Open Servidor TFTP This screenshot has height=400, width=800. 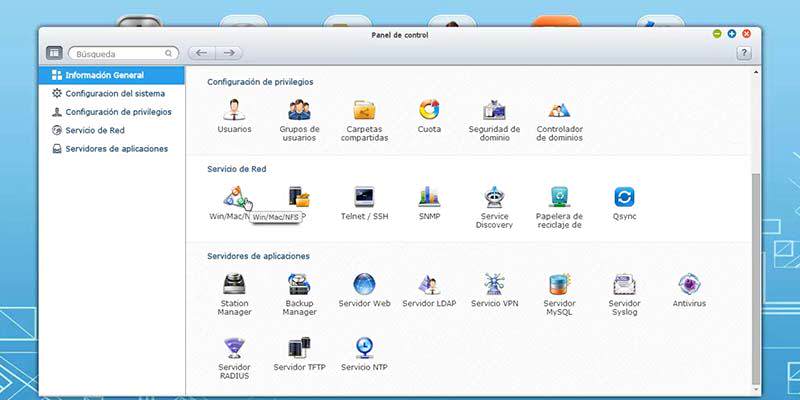click(299, 348)
